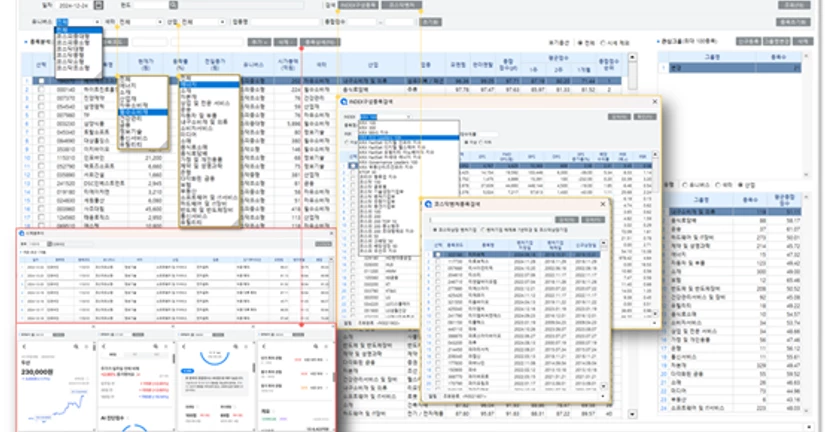Open search in the 두산 230,000원 mobile panel
This screenshot has height=432, width=825.
76,347
